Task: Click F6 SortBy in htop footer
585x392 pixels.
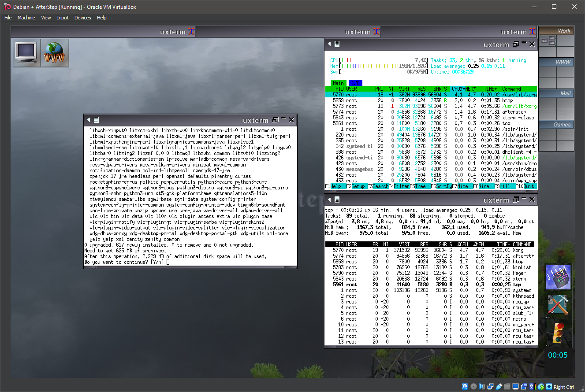Action: pos(441,186)
